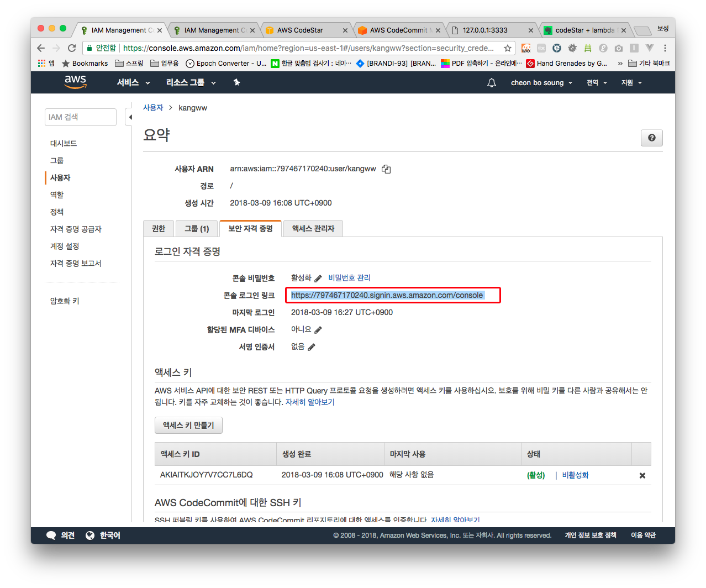Delete access key with X icon
Image resolution: width=706 pixels, height=588 pixels.
coord(642,475)
